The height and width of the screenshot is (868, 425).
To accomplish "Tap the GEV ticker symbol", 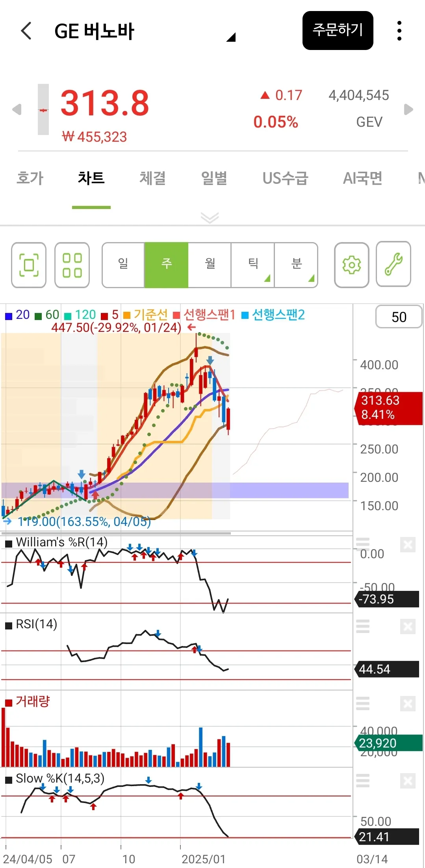I will [x=369, y=122].
